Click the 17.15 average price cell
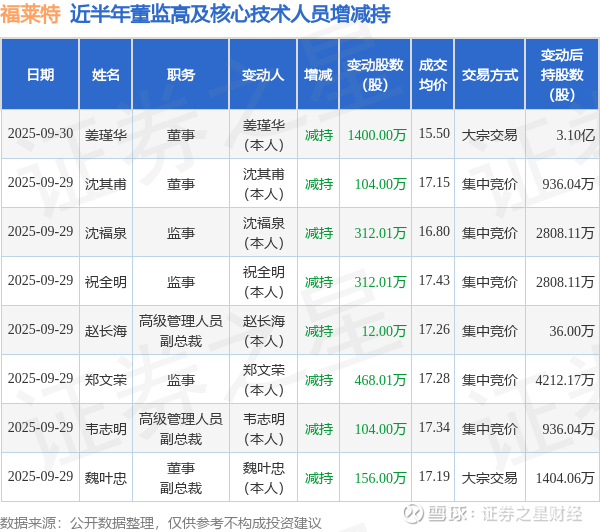The height and width of the screenshot is (532, 600). tap(434, 183)
